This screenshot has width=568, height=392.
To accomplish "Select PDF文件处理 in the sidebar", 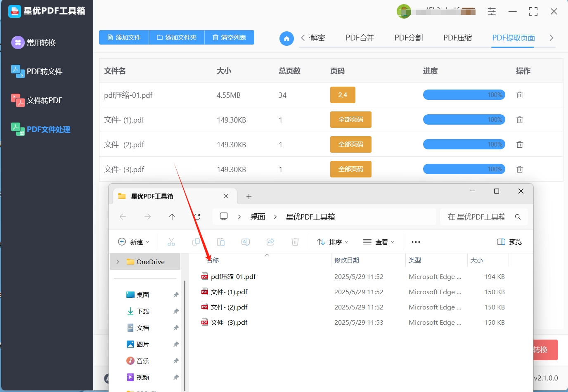I will 41,129.
